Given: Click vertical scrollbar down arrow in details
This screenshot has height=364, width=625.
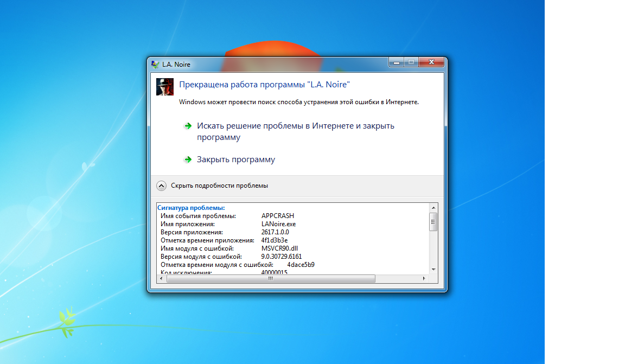Looking at the screenshot, I should tap(433, 270).
